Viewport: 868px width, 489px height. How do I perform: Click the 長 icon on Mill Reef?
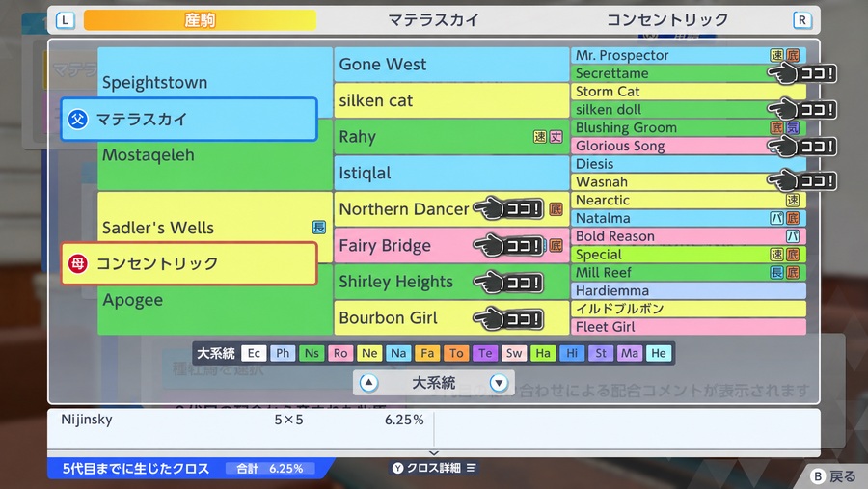click(x=776, y=272)
